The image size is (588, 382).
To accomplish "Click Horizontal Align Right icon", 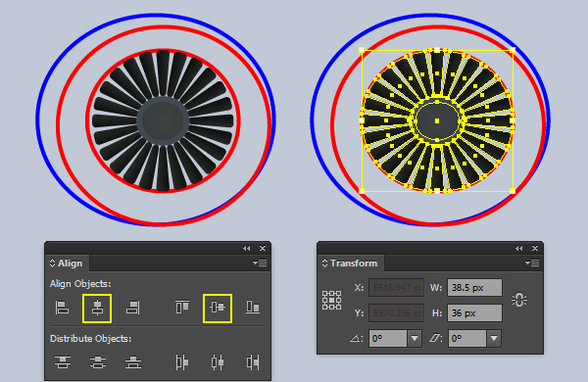I will pyautogui.click(x=132, y=308).
